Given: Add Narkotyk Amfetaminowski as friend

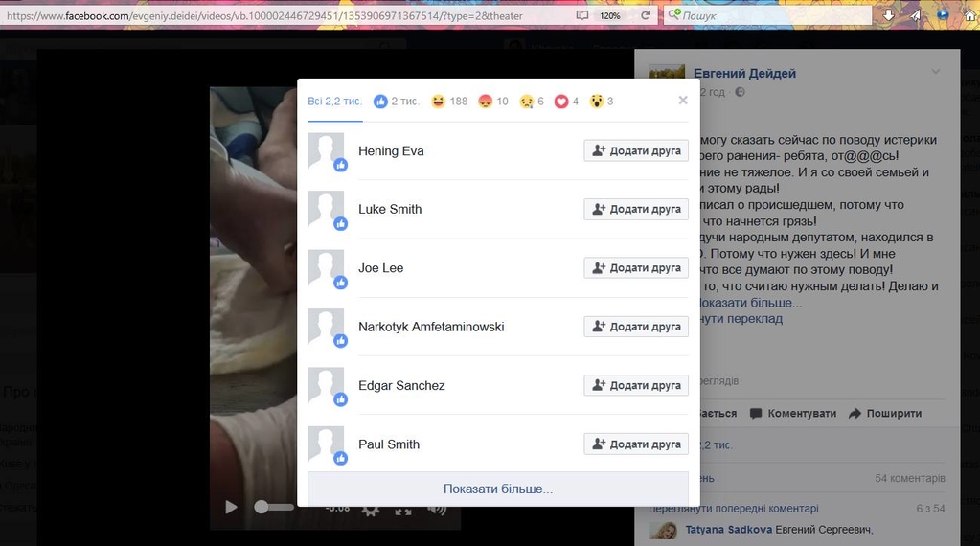Looking at the screenshot, I should (636, 327).
